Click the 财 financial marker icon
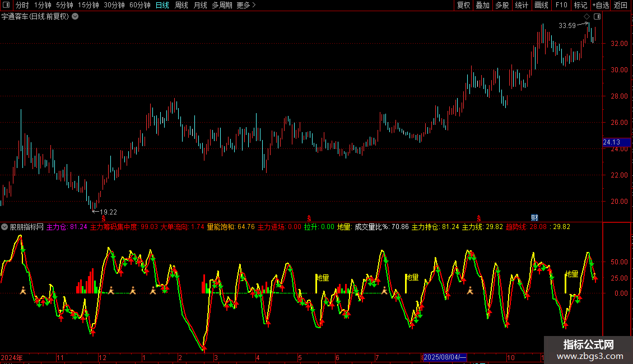The image size is (633, 364). pos(534,217)
